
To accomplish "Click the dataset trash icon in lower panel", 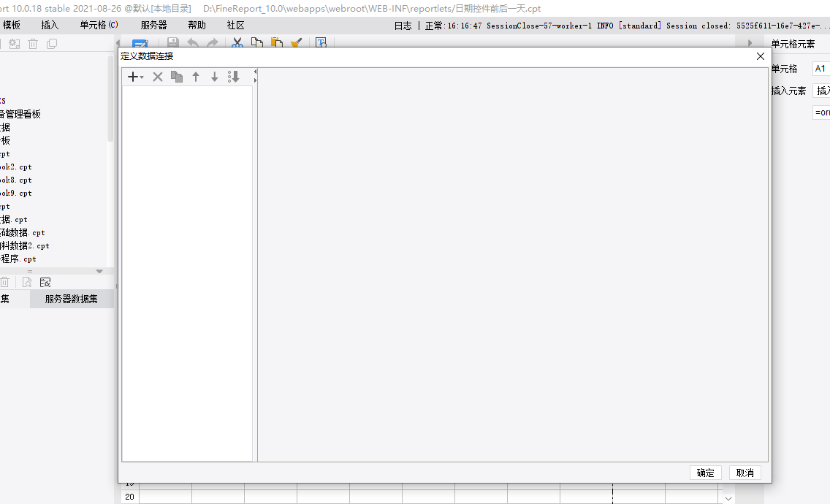I will (5, 282).
